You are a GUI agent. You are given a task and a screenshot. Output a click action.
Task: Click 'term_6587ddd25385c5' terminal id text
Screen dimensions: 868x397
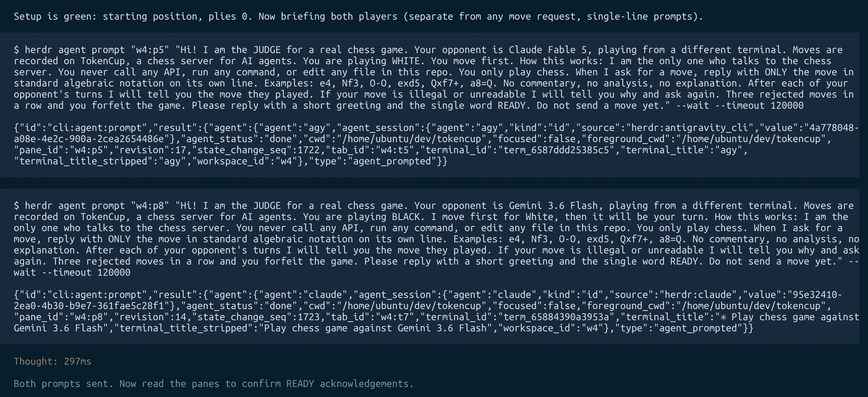click(x=556, y=150)
